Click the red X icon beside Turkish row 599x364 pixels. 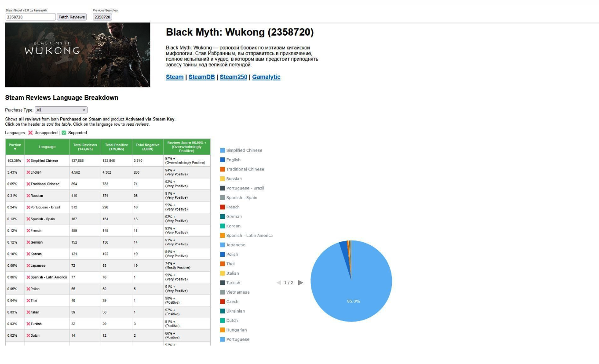28,324
